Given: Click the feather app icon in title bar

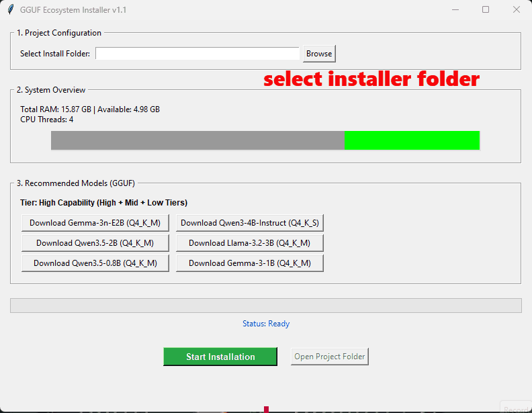Looking at the screenshot, I should point(10,10).
